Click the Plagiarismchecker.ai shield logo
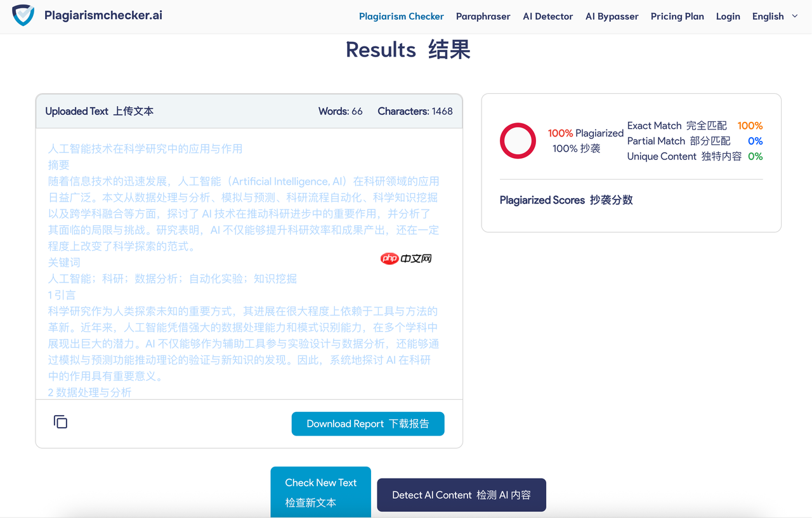The image size is (812, 518). coord(22,15)
